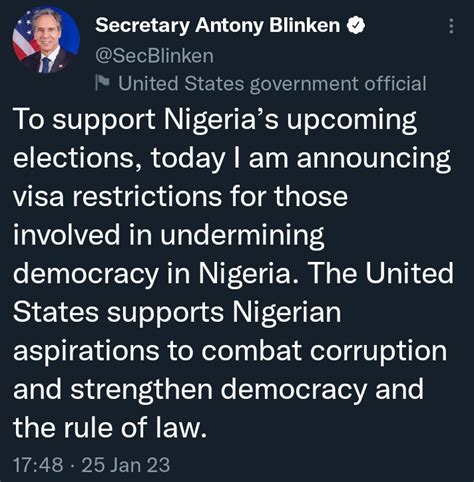The width and height of the screenshot is (474, 482).
Task: Click the flag icon before government label
Action: click(102, 83)
